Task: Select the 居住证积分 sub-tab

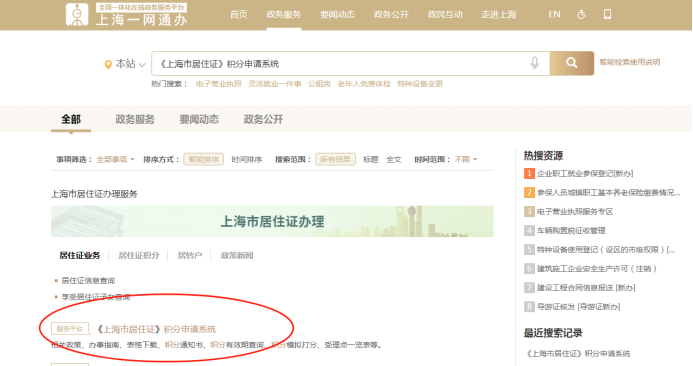Action: point(139,255)
